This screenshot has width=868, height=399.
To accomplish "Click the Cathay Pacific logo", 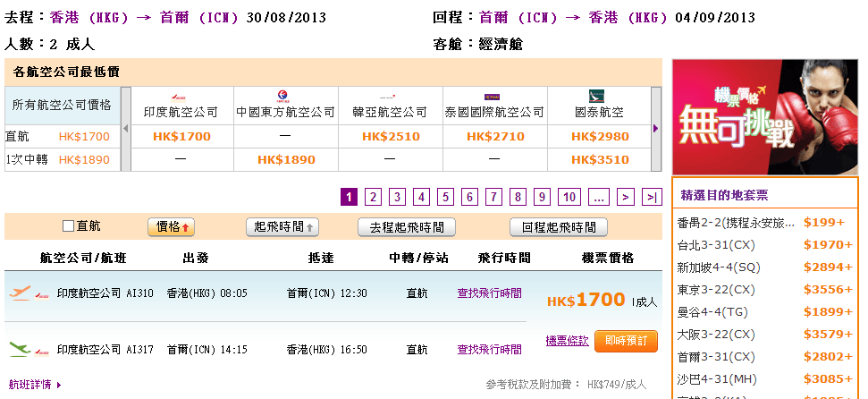I will (596, 96).
